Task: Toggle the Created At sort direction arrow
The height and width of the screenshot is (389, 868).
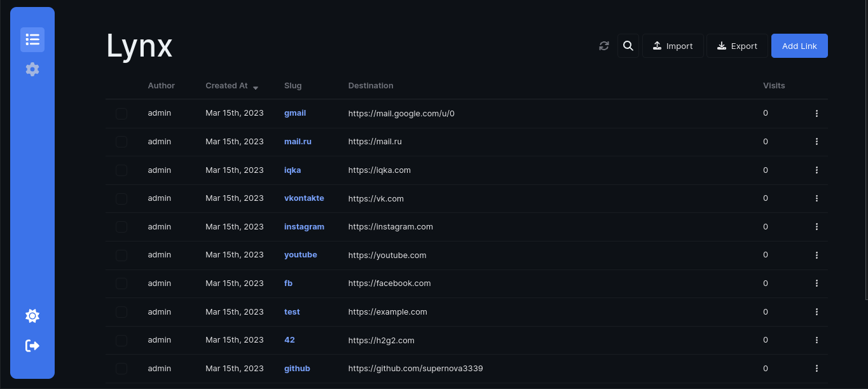Action: [256, 87]
